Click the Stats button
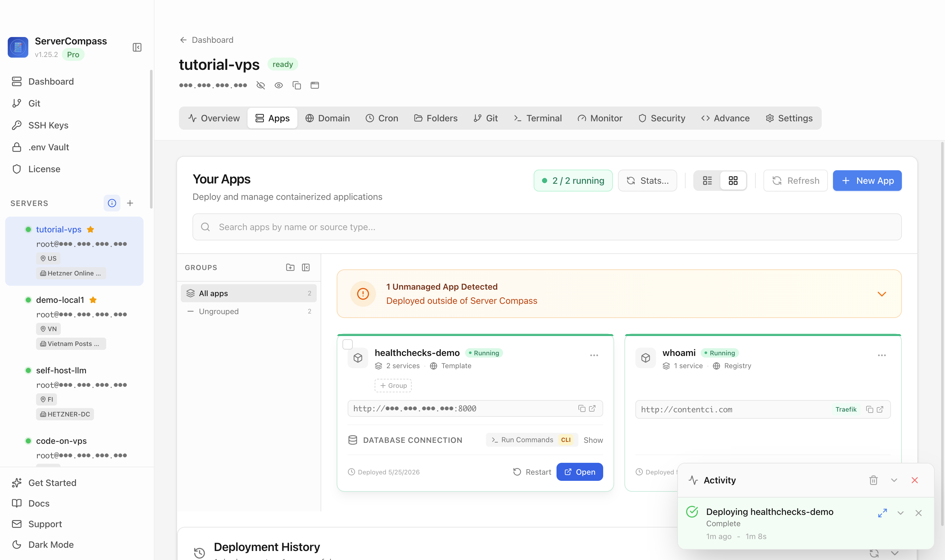 (648, 181)
